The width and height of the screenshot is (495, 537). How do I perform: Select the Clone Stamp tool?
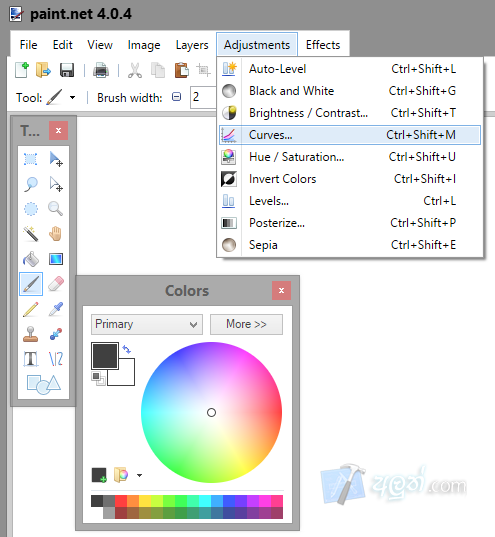[x=31, y=334]
